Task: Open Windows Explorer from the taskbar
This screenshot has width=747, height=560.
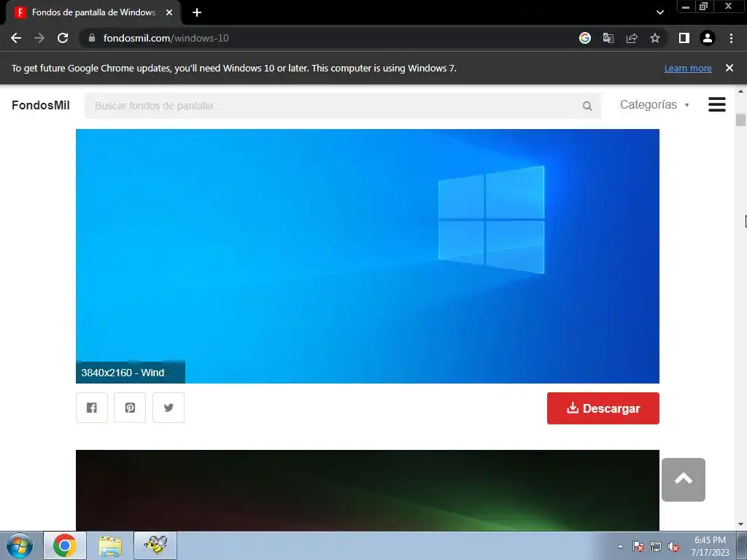Action: (110, 545)
